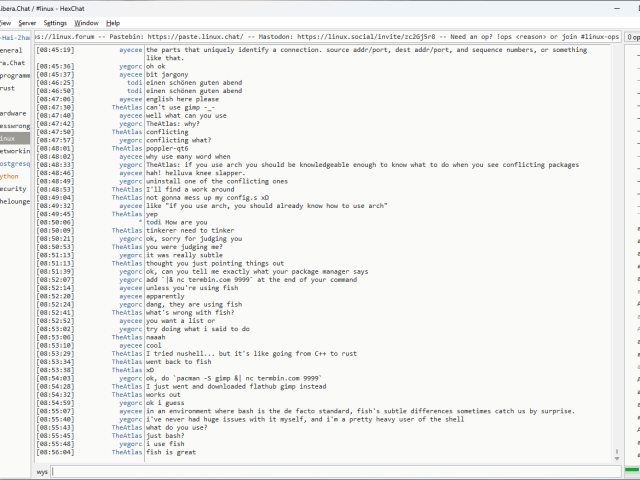
Task: Switch to the #linux channel
Action: click(8, 138)
